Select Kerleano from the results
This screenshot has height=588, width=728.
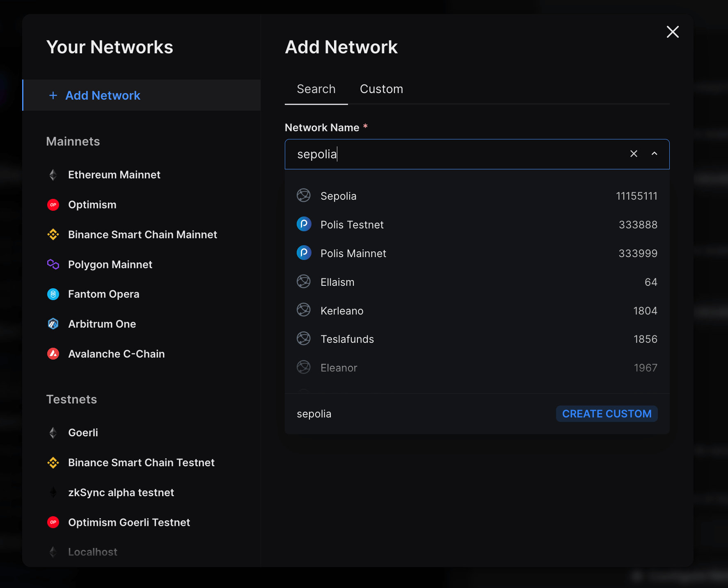coord(477,311)
